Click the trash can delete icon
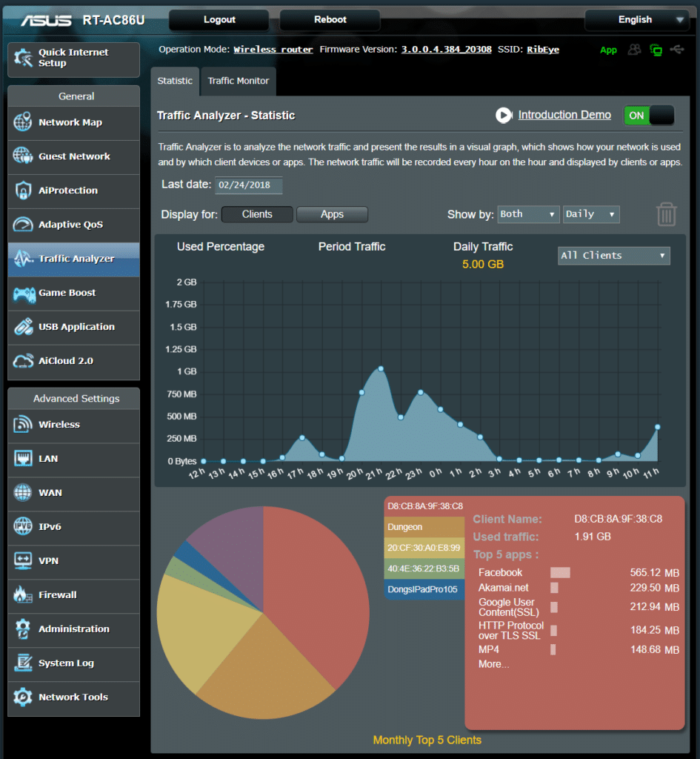This screenshot has height=759, width=700. [x=666, y=214]
